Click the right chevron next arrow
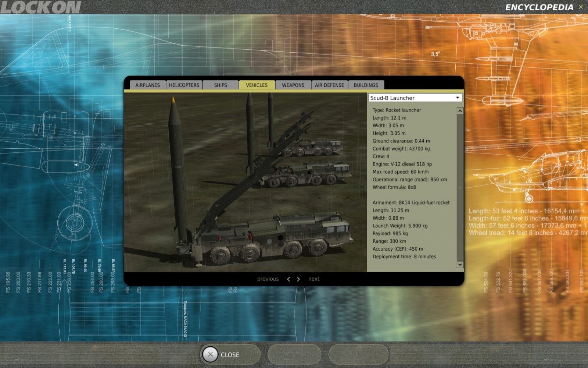This screenshot has height=368, width=588. pos(298,279)
